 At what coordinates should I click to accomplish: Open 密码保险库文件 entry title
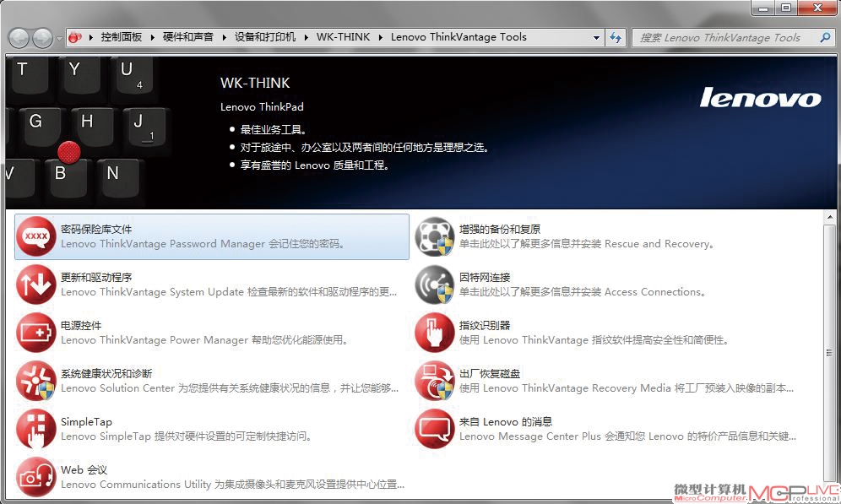click(x=96, y=230)
